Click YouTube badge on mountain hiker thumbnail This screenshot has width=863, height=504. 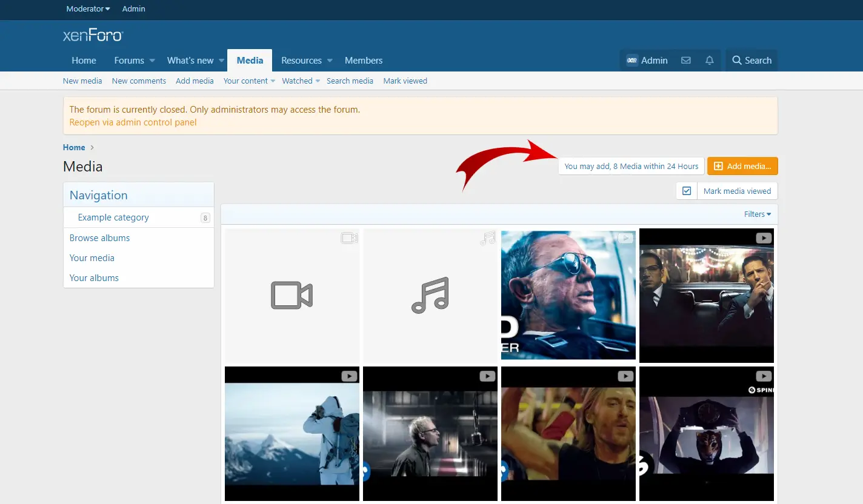click(349, 376)
